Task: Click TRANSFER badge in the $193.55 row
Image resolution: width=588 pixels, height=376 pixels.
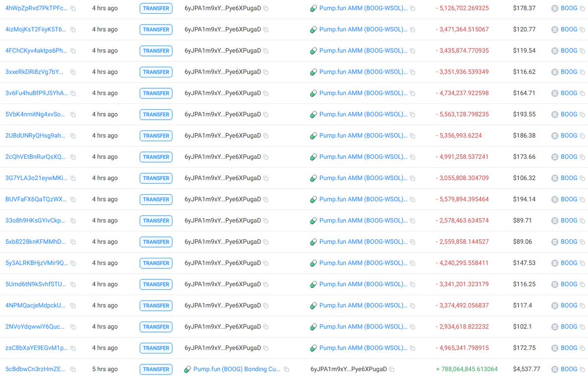Action: [156, 115]
